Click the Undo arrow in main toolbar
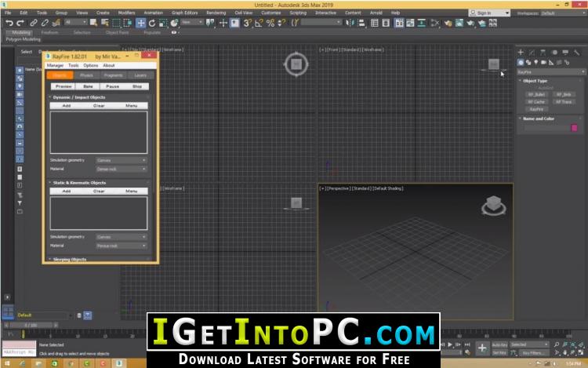The image size is (588, 368). 9,23
